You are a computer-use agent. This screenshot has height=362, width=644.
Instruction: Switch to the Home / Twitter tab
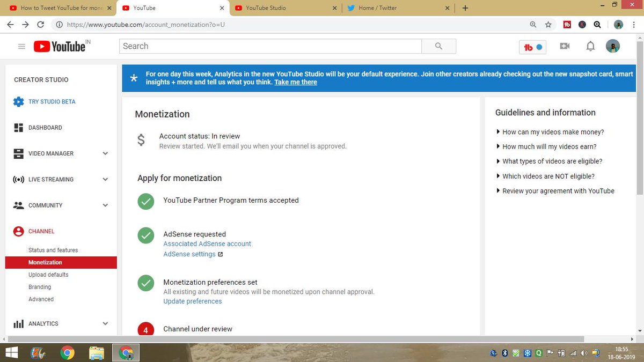click(399, 8)
